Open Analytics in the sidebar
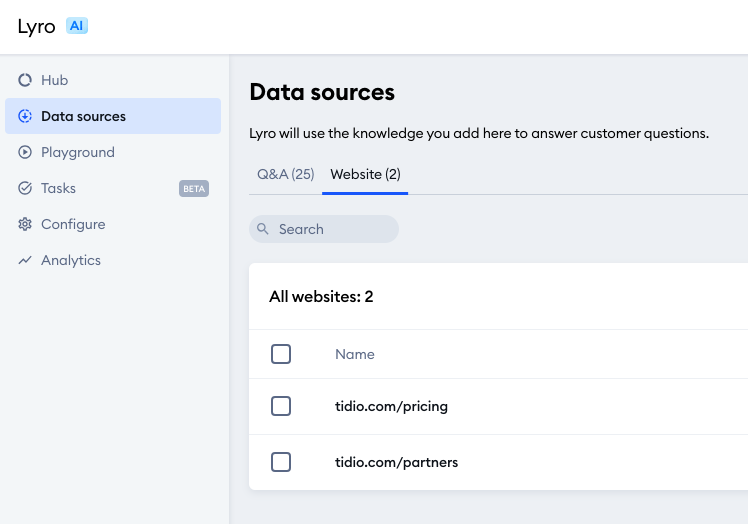 (113, 260)
